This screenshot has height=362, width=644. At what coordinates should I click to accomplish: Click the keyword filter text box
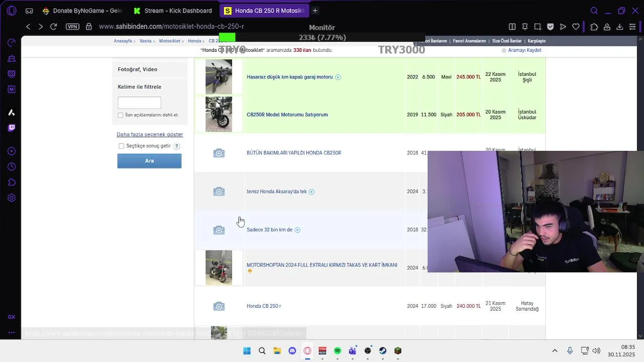coord(139,103)
